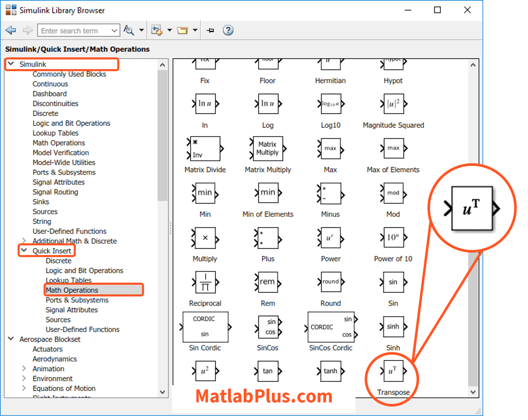Click the Help question mark icon
Screen dimensions: 528x420
coord(228,30)
